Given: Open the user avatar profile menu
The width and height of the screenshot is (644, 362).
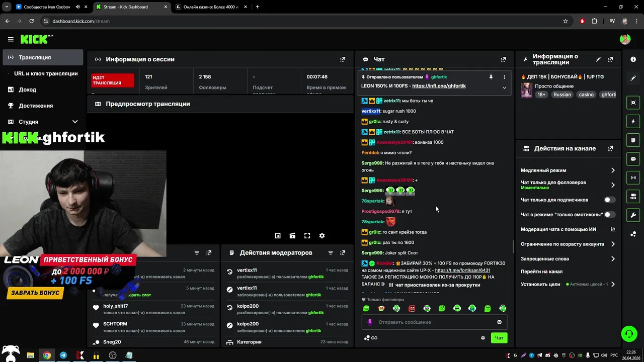Looking at the screenshot, I should click(x=625, y=39).
